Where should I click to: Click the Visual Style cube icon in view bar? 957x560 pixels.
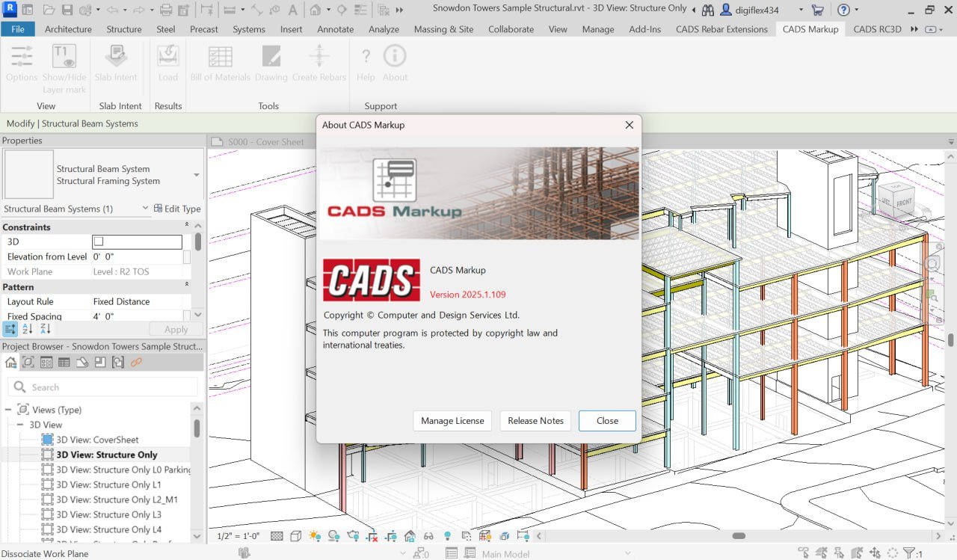[296, 536]
